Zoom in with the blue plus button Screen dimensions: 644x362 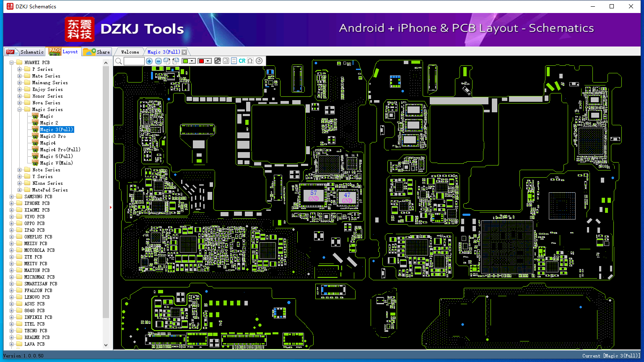[x=149, y=61]
